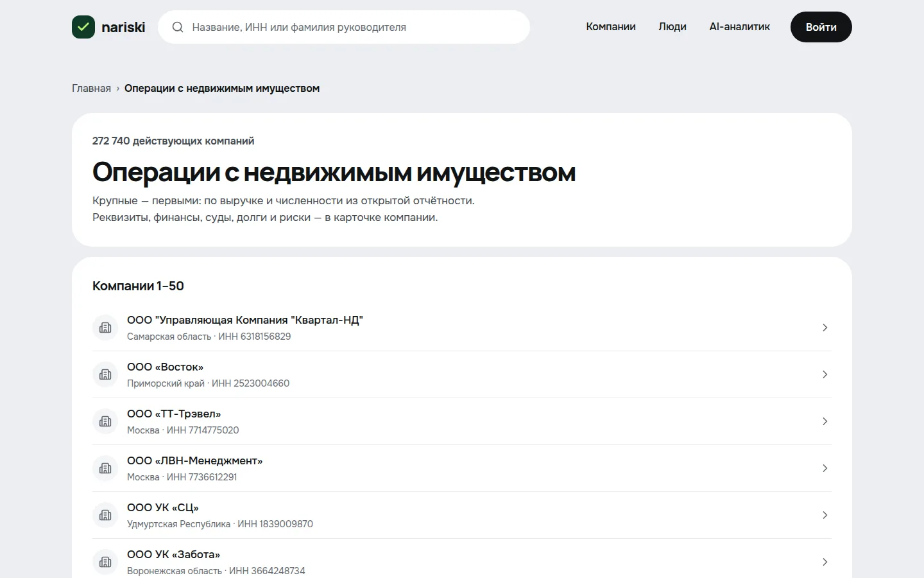Click text Удмуртская Республика · ИНН 1839009870
924x578 pixels.
pyautogui.click(x=220, y=524)
